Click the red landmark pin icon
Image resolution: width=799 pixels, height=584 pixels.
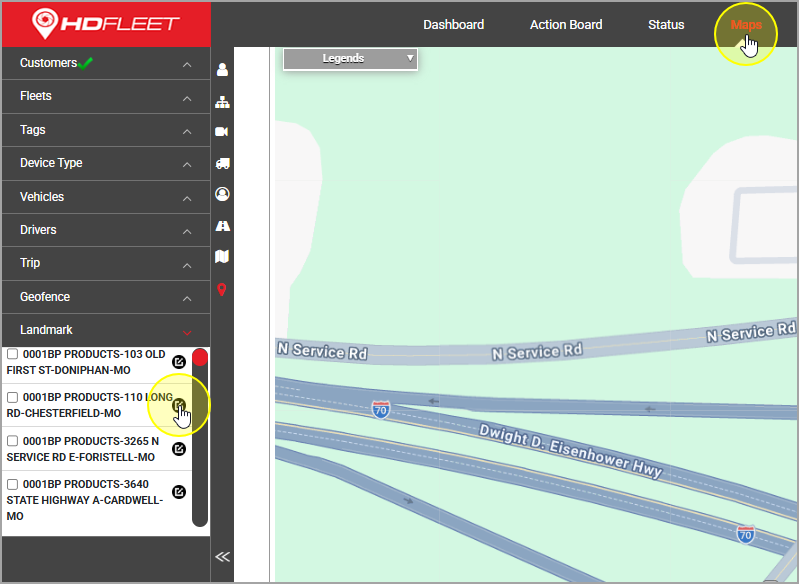coord(222,289)
